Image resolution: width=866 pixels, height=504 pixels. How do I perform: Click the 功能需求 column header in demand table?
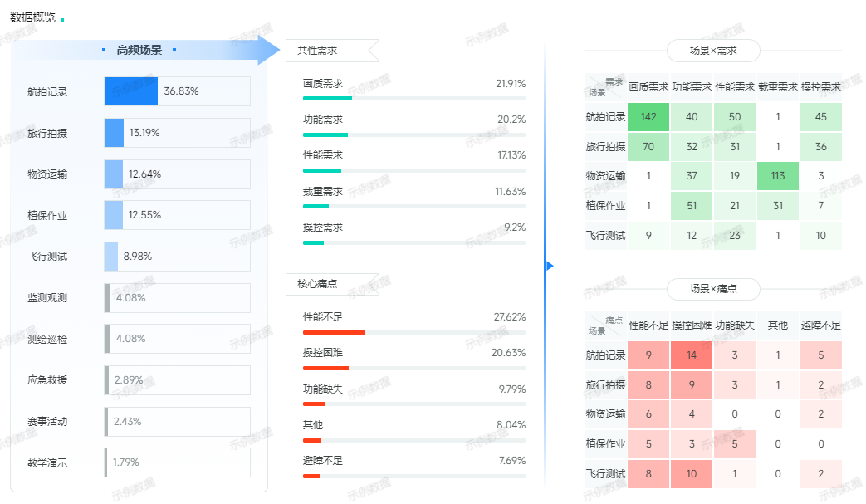692,86
